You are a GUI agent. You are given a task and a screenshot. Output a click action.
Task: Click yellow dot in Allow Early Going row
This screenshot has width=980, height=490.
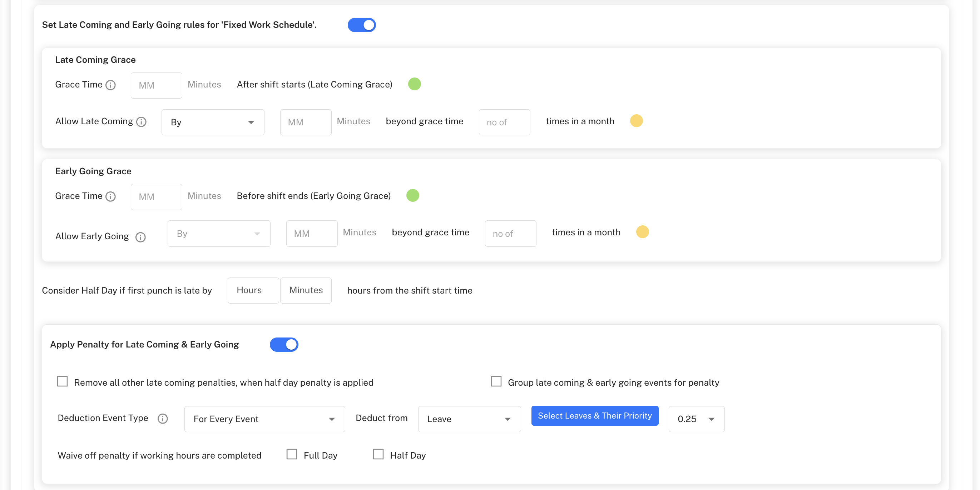[642, 232]
